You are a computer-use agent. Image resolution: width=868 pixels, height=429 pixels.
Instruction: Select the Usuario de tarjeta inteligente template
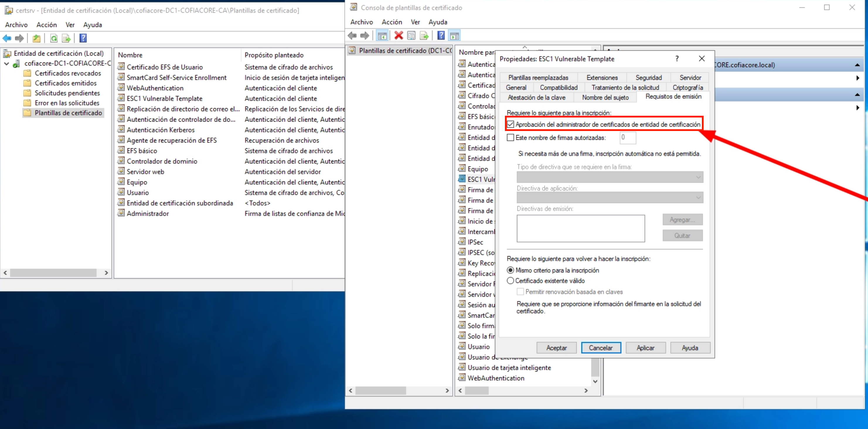(509, 368)
